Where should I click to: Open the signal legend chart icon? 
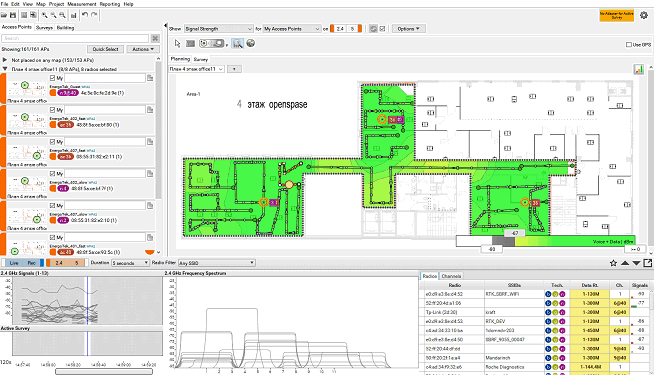(639, 69)
